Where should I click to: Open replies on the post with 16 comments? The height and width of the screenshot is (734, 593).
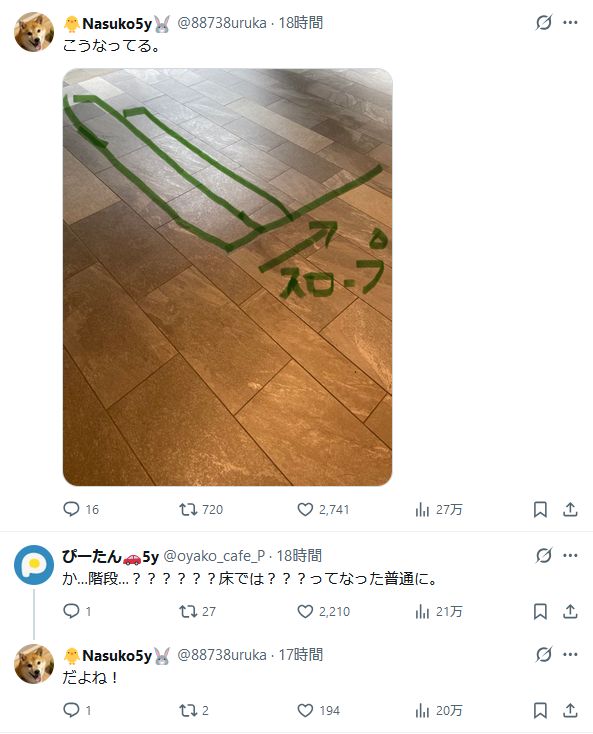click(81, 509)
